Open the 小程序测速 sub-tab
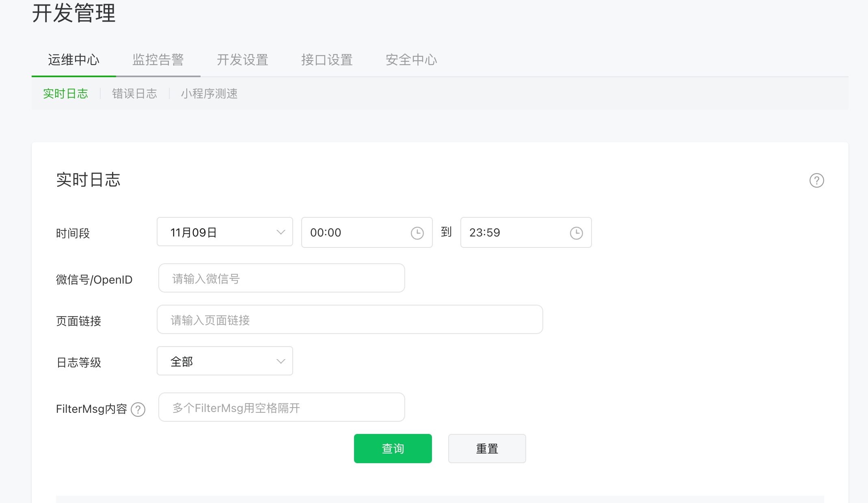The image size is (868, 503). click(209, 94)
